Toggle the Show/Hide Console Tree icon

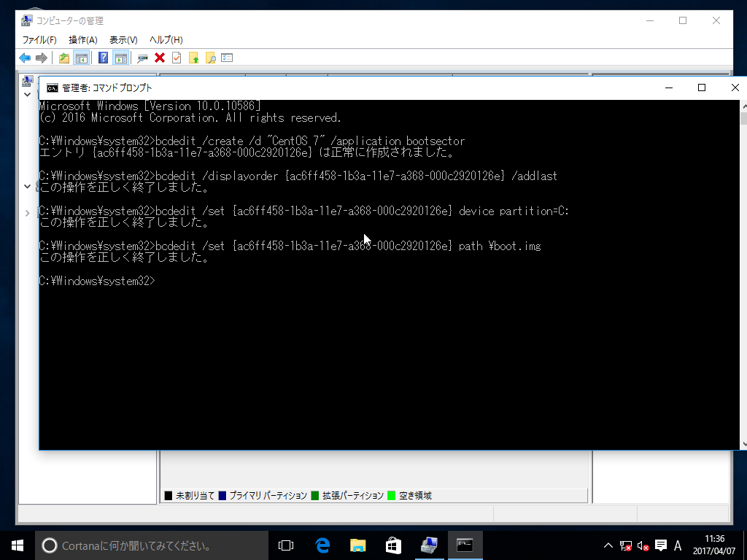82,58
